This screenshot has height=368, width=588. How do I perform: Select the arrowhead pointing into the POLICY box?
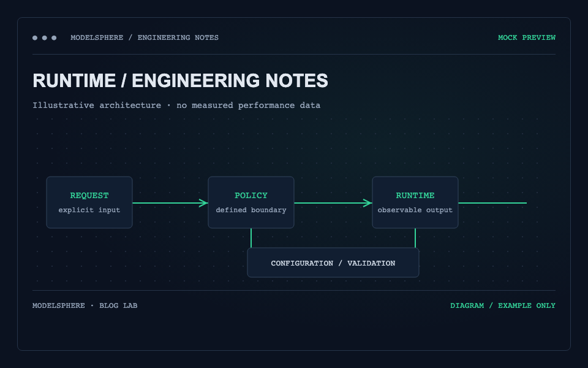pos(203,203)
